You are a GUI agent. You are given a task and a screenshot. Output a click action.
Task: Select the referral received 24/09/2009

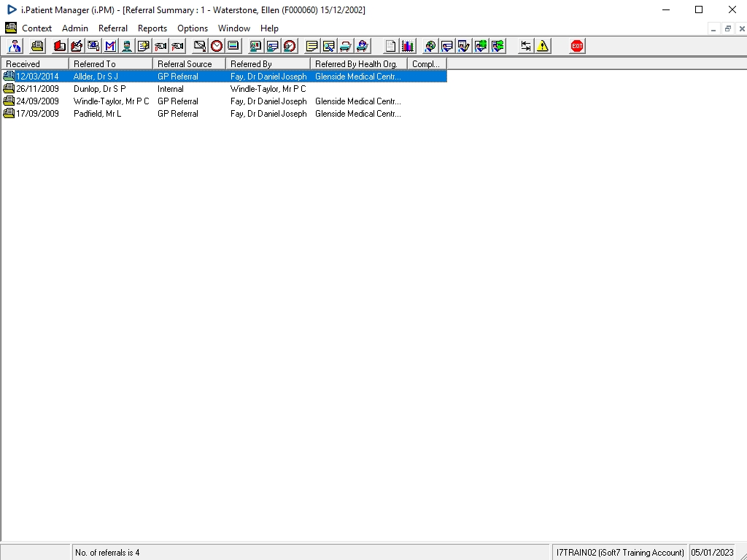click(x=225, y=101)
